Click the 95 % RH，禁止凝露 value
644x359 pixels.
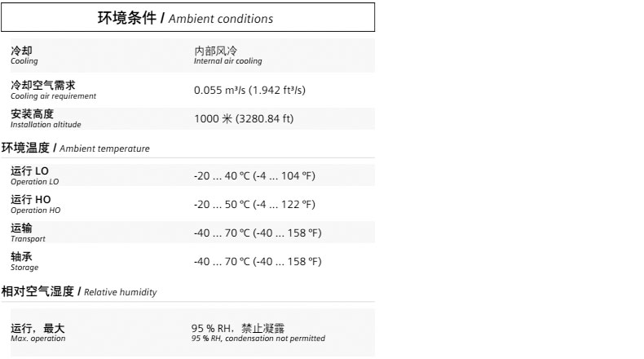[237, 328]
